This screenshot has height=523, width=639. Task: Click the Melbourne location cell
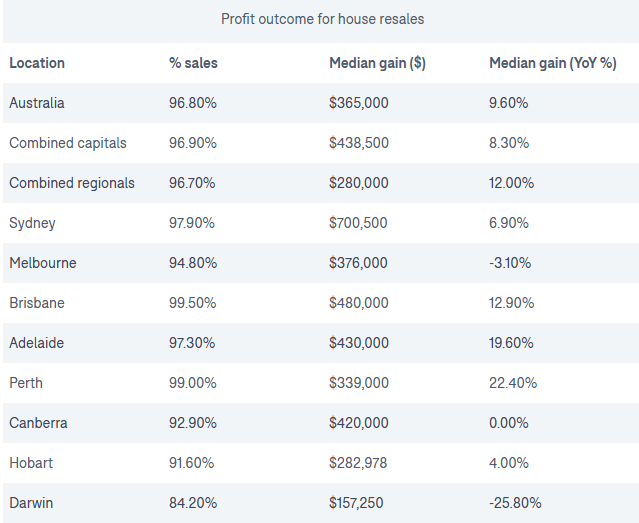43,263
